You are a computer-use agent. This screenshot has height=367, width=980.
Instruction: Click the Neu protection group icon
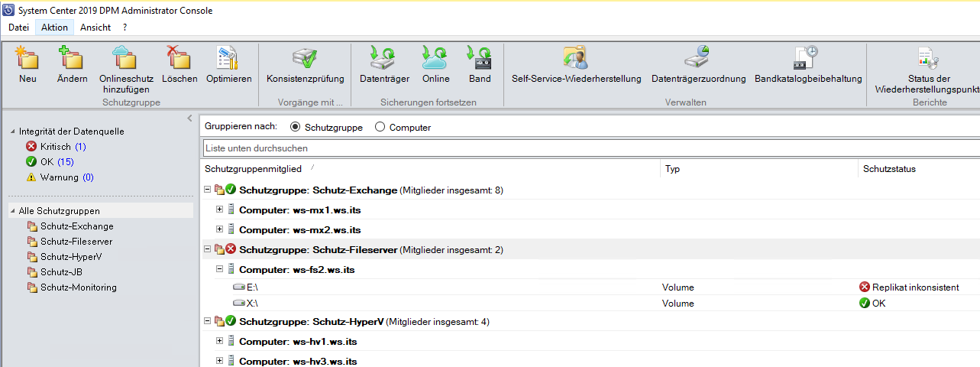27,58
